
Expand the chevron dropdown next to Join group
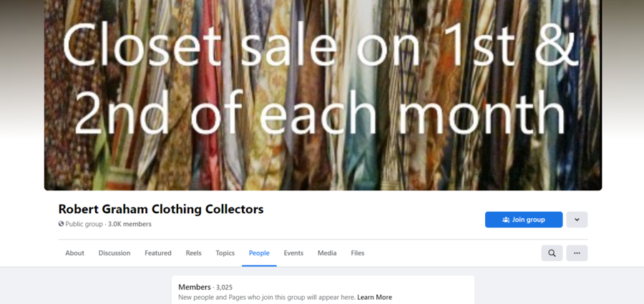(577, 220)
